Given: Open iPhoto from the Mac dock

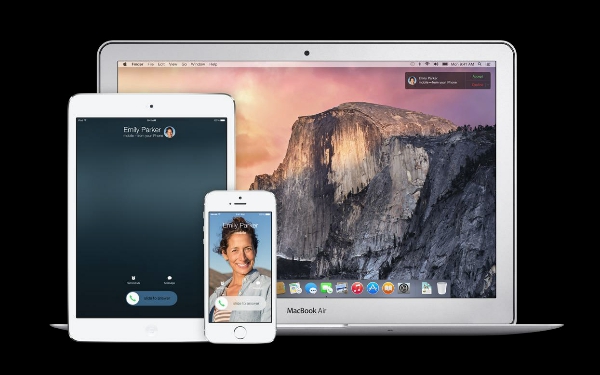Looking at the screenshot, I should pyautogui.click(x=342, y=287).
